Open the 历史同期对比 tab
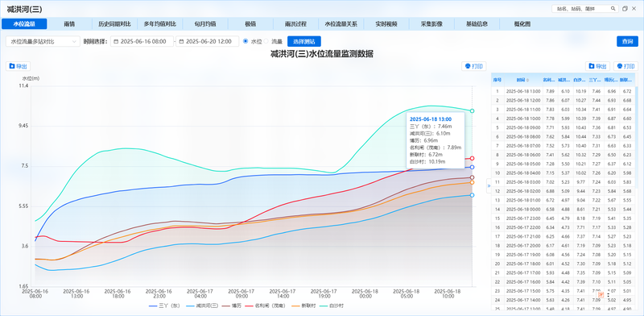 point(114,24)
